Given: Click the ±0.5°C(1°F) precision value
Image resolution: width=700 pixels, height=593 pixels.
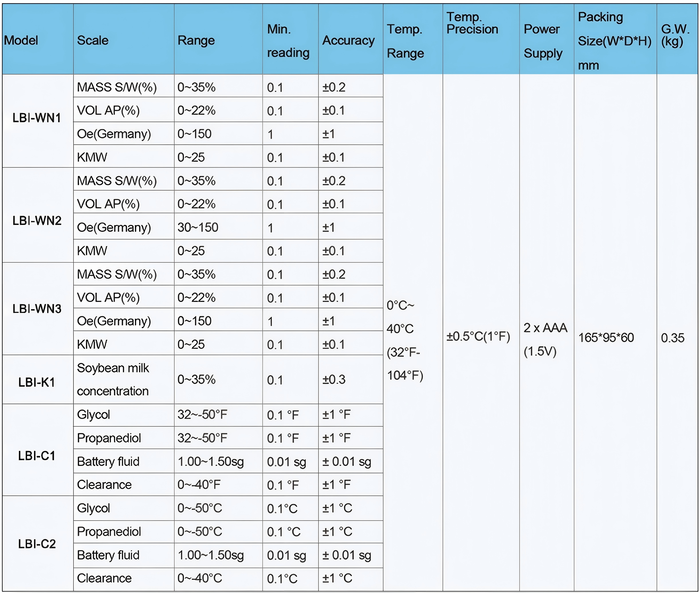Looking at the screenshot, I should pos(478,336).
